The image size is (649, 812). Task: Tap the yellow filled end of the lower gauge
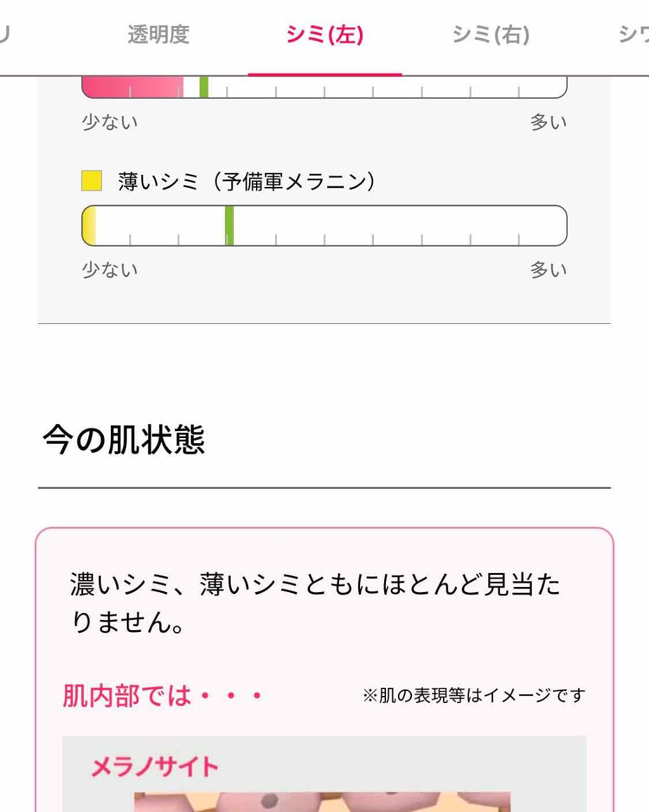tap(89, 226)
